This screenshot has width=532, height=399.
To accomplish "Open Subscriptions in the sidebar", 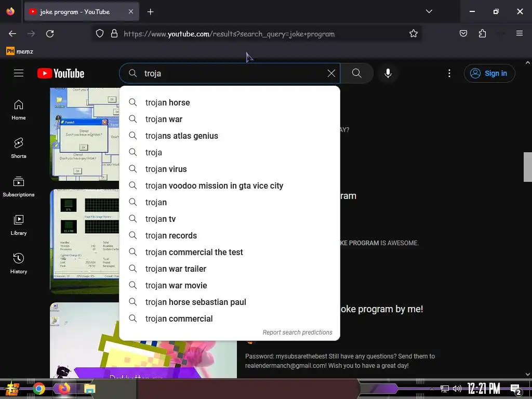I will 19,187.
